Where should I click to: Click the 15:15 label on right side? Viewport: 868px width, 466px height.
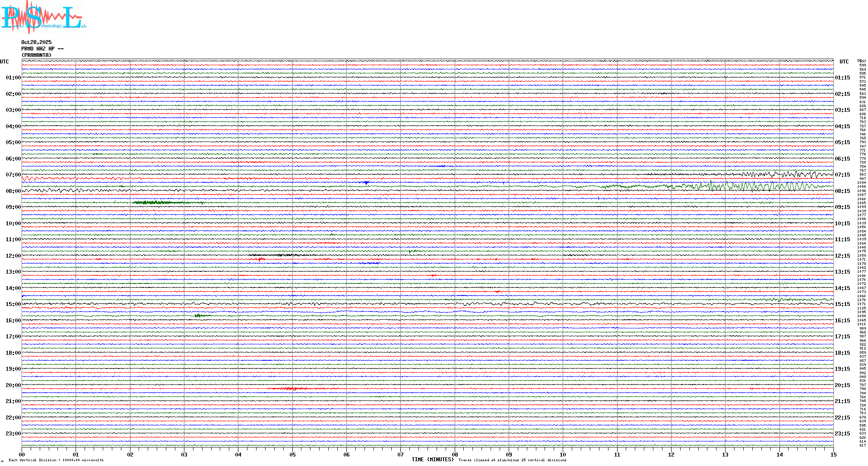(x=842, y=304)
